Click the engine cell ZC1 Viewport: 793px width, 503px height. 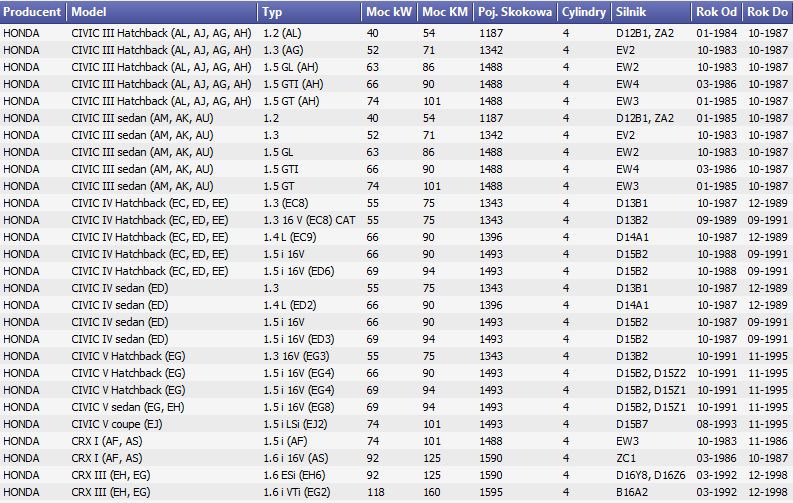[x=626, y=459]
